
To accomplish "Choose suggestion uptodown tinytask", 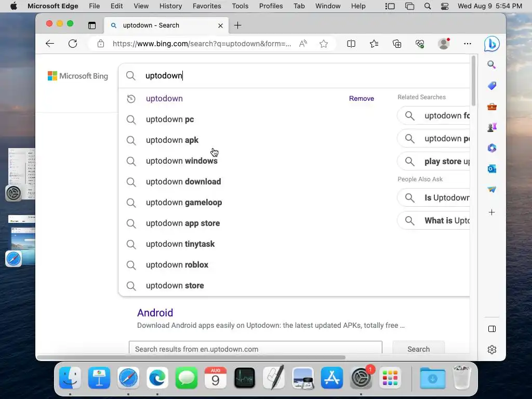I will [180, 244].
